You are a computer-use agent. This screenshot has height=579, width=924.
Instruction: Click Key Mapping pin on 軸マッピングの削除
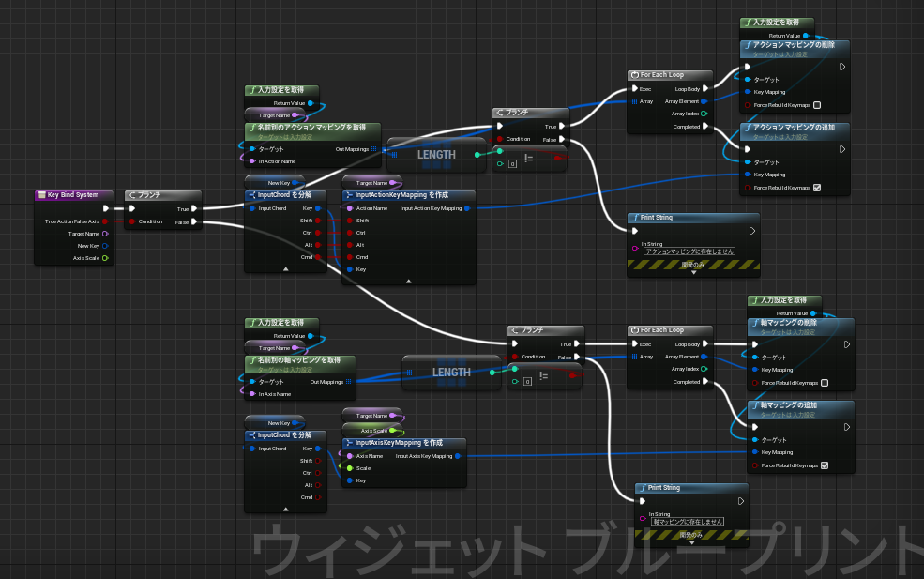pyautogui.click(x=755, y=370)
